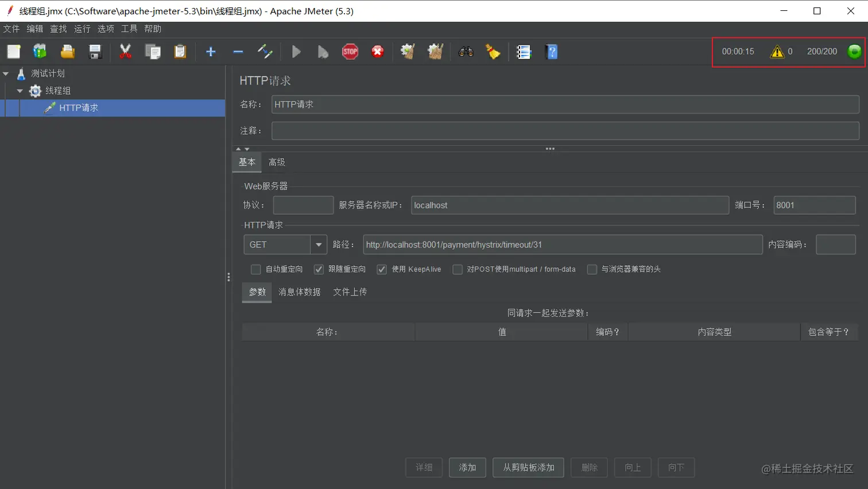Enable 与浏览器兼容的头 checkbox
This screenshot has width=868, height=489.
click(x=592, y=269)
